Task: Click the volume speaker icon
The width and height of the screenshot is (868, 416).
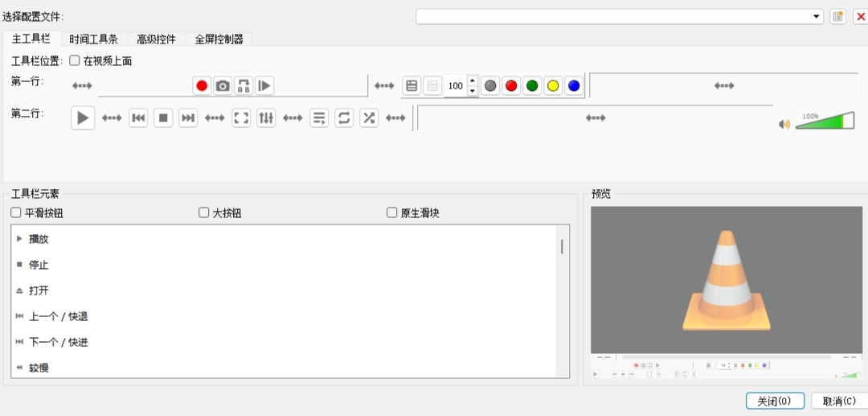Action: tap(784, 124)
